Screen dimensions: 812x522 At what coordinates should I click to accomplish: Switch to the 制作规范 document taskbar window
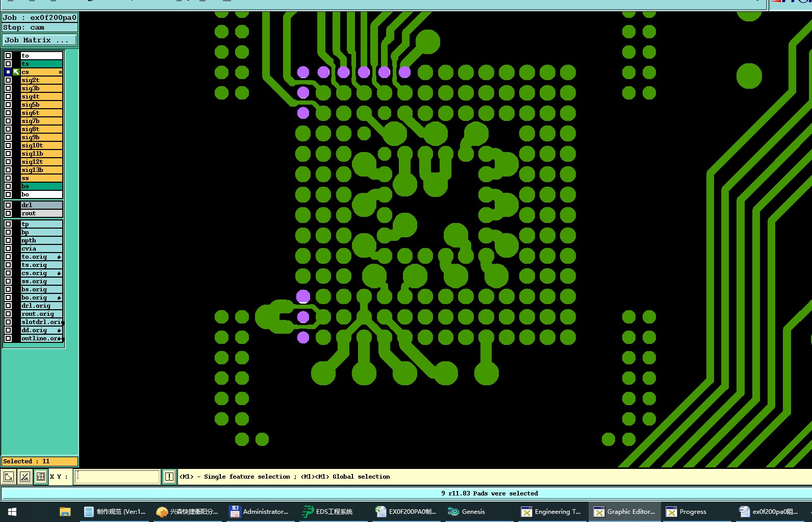coord(115,511)
